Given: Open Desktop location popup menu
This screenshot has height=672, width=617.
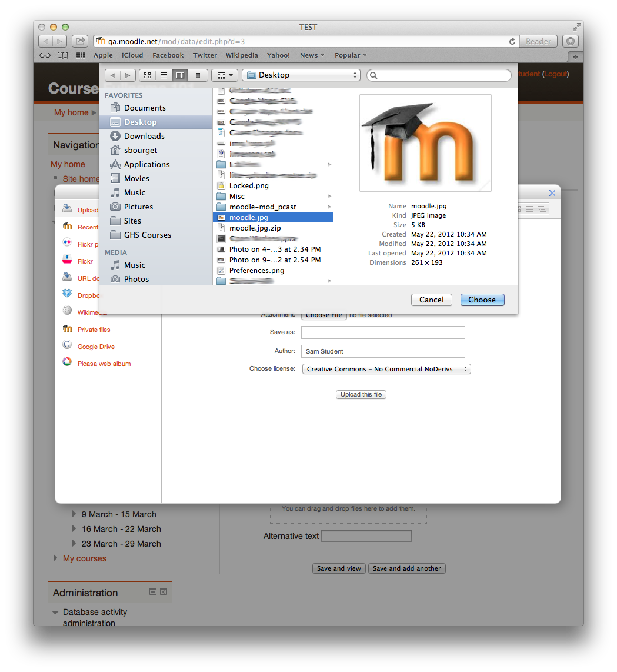Looking at the screenshot, I should pos(301,75).
